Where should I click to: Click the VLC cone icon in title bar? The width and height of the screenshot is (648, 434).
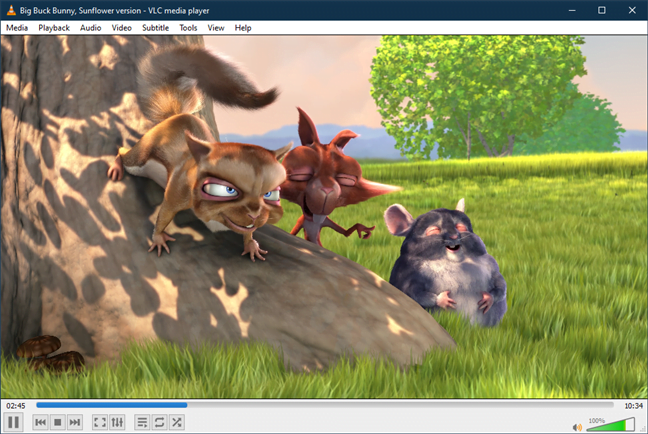[11, 10]
